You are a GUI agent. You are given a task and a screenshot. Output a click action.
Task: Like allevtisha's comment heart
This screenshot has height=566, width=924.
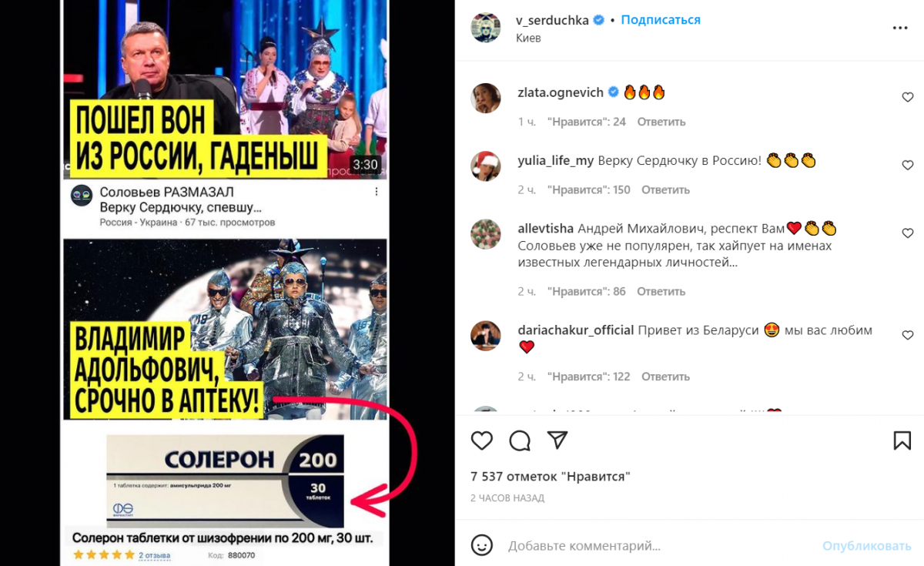click(x=907, y=233)
